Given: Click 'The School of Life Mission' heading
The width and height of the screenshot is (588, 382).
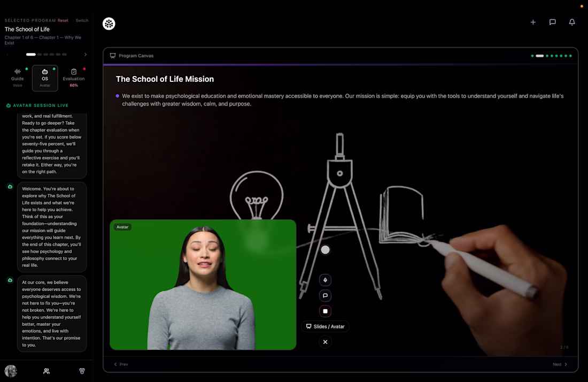Looking at the screenshot, I should 165,79.
